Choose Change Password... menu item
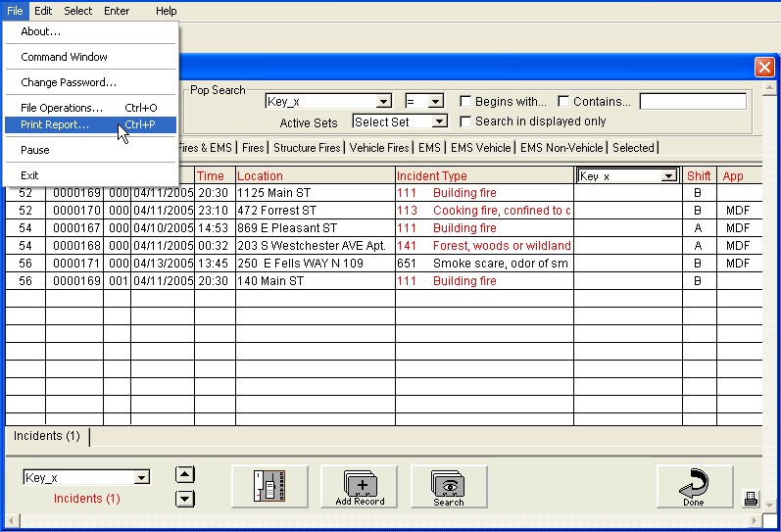 coord(91,82)
